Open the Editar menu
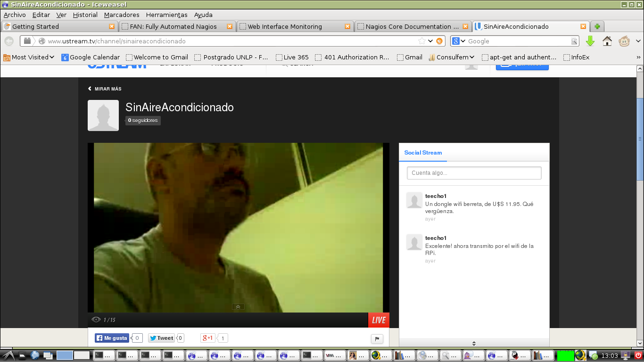The width and height of the screenshot is (644, 362). click(x=41, y=15)
